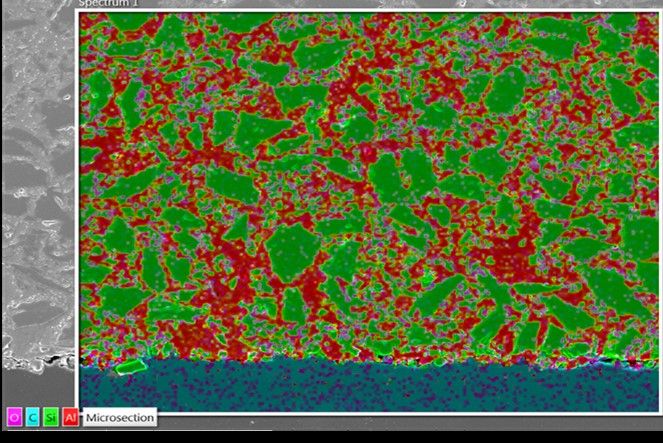
Task: Click the bottom white border of map
Action: tap(400, 411)
